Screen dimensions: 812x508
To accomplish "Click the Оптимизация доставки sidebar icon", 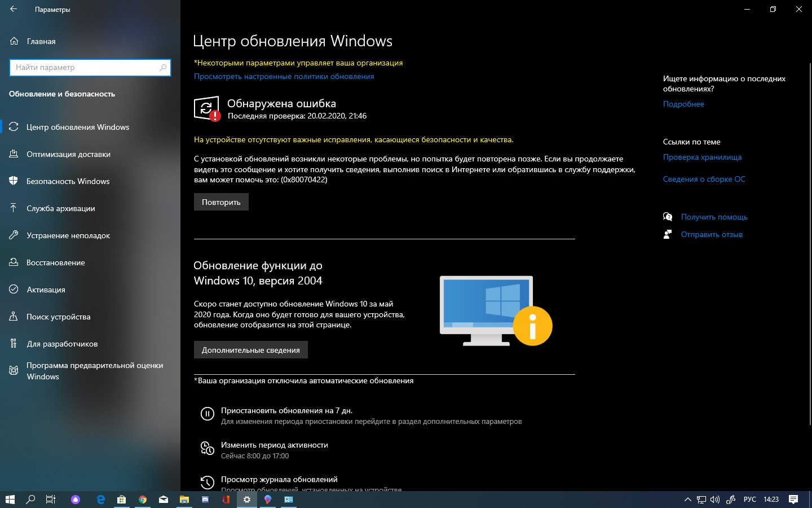I will tap(14, 154).
